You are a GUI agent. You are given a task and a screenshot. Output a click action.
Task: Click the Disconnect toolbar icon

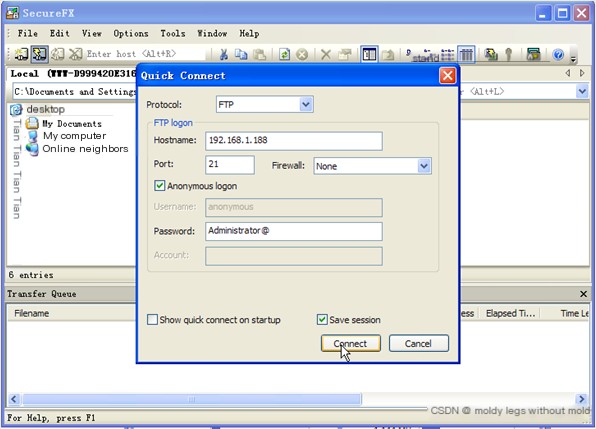(76, 54)
